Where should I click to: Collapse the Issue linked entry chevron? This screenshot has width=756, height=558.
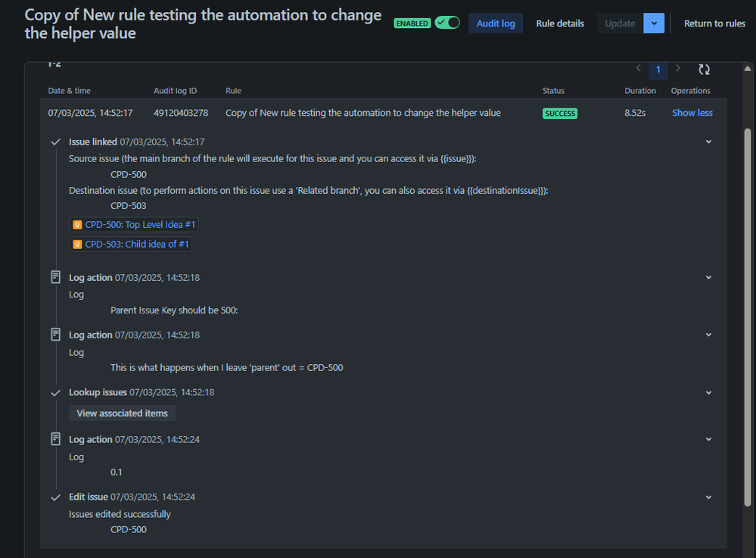point(708,141)
